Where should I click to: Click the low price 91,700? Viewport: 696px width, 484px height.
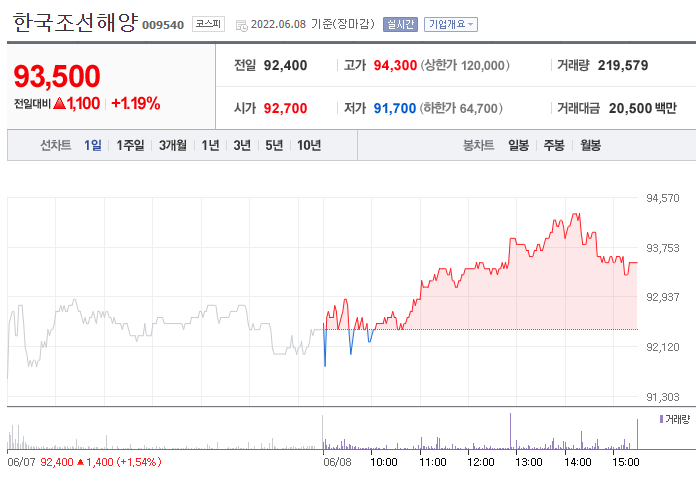pos(395,108)
